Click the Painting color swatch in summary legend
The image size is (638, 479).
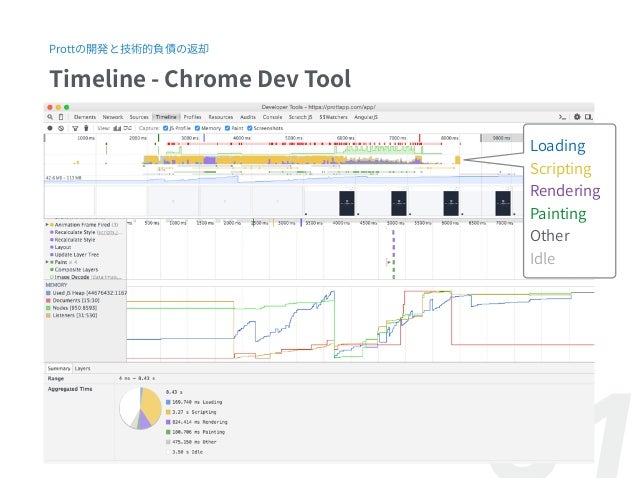coord(168,432)
